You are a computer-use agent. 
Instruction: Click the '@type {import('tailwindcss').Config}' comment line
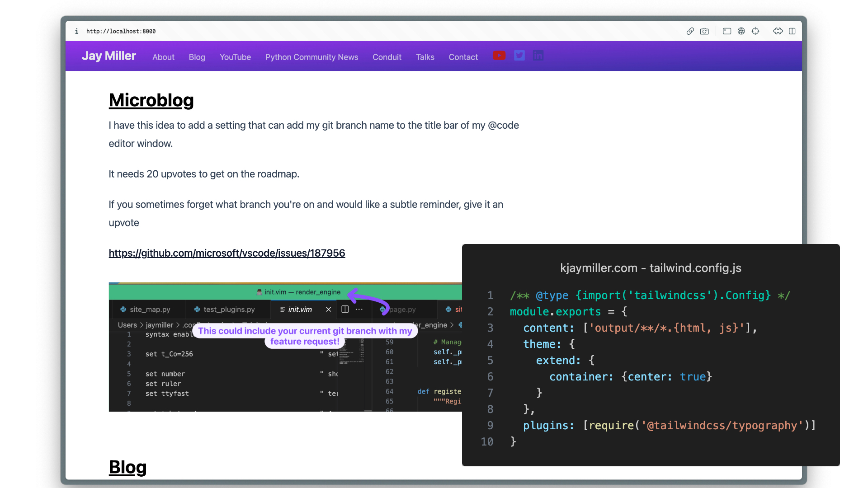coord(650,296)
